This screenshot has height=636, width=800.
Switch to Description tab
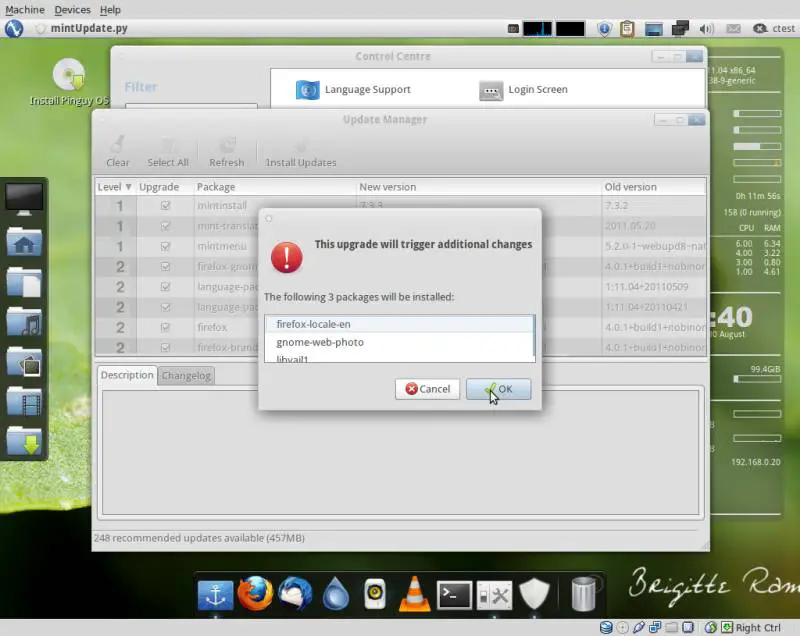coord(127,375)
